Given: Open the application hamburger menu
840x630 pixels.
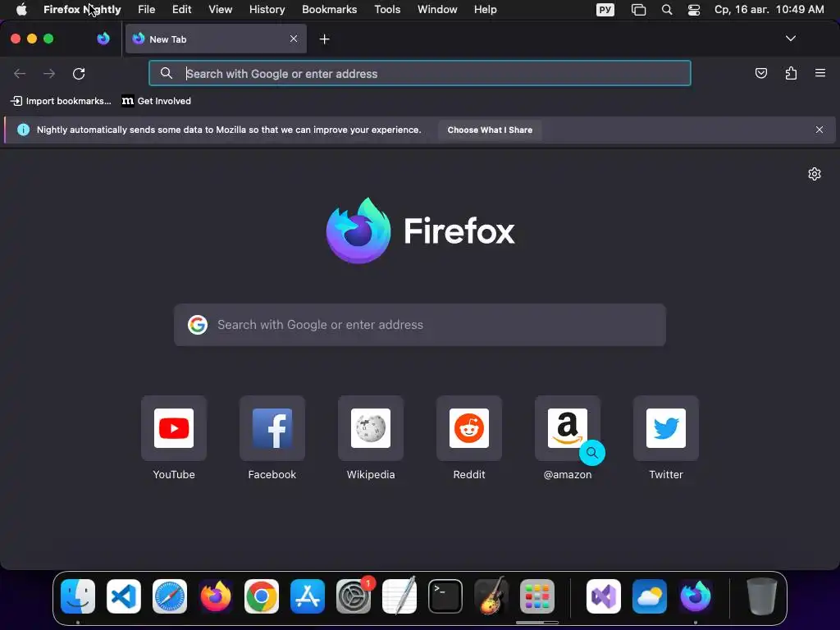Looking at the screenshot, I should [820, 73].
